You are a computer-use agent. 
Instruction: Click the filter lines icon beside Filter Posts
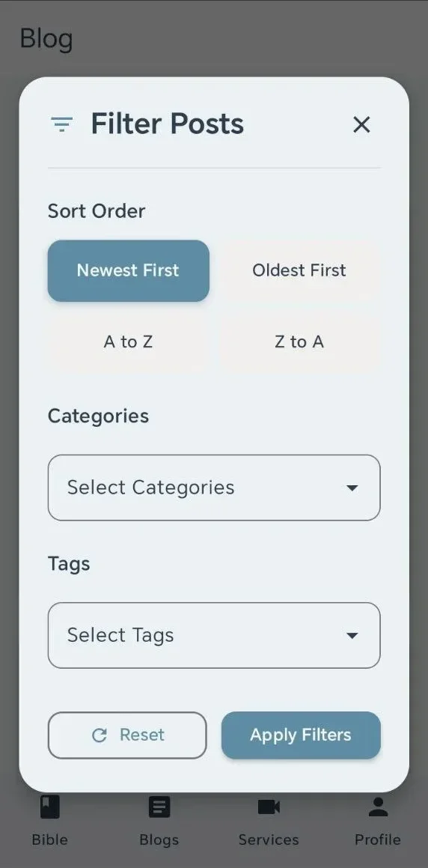(x=61, y=124)
